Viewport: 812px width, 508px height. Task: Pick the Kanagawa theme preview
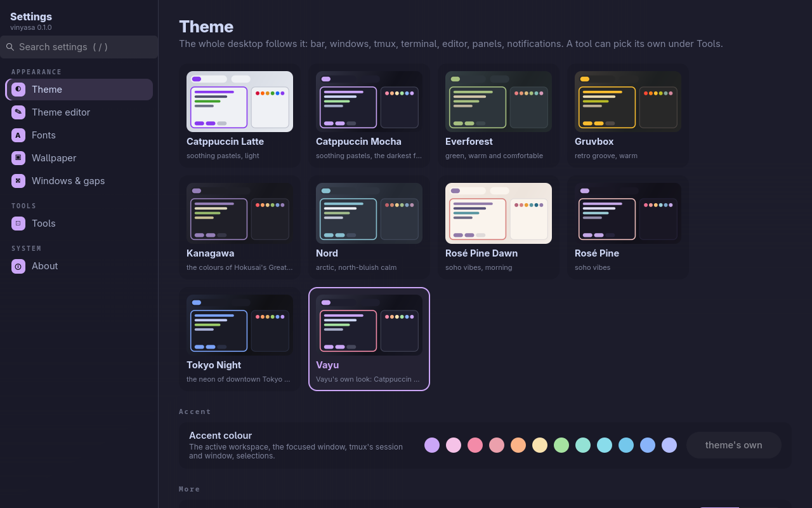240,213
